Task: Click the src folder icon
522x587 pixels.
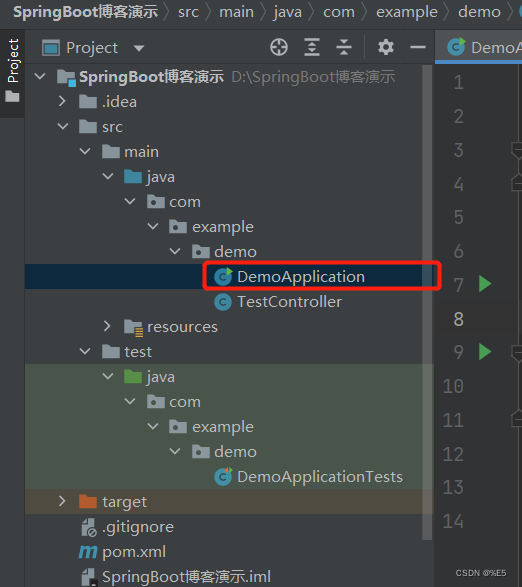Action: point(88,127)
